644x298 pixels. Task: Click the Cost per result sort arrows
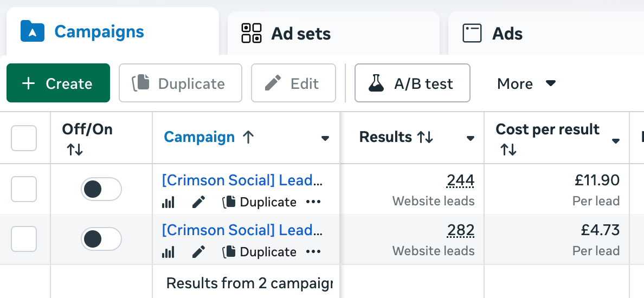(508, 150)
